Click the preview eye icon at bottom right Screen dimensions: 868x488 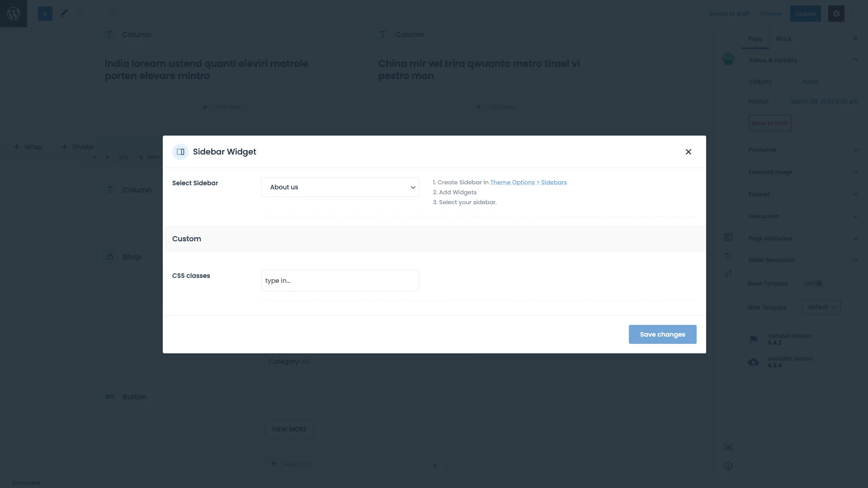(x=728, y=447)
